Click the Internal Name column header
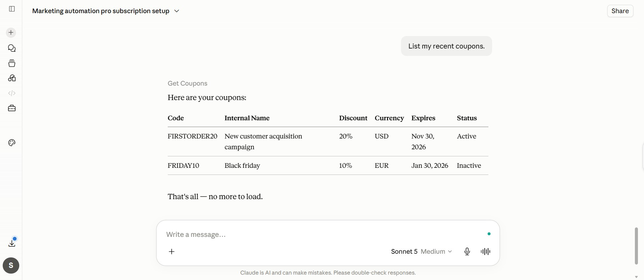The height and width of the screenshot is (280, 644). [247, 118]
